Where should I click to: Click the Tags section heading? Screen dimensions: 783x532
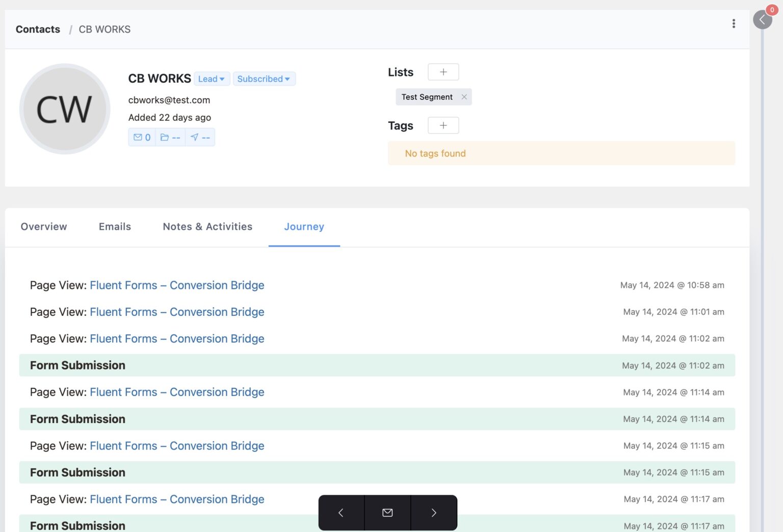pyautogui.click(x=401, y=126)
